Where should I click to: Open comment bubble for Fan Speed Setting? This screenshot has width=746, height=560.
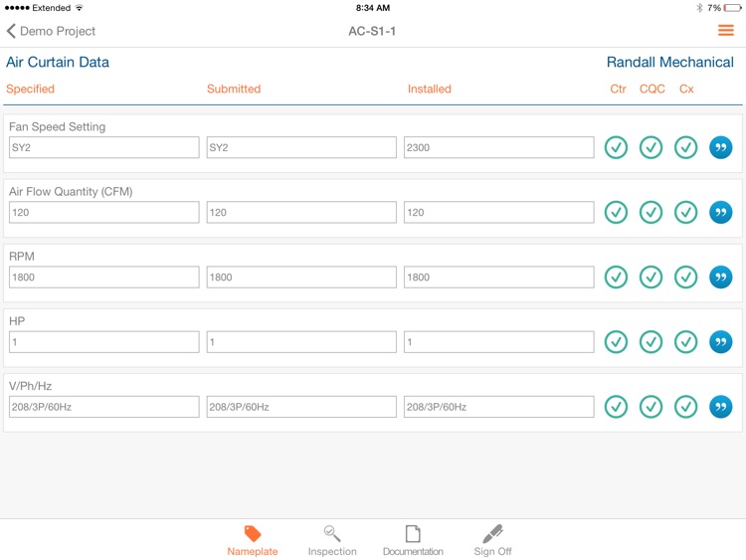721,147
